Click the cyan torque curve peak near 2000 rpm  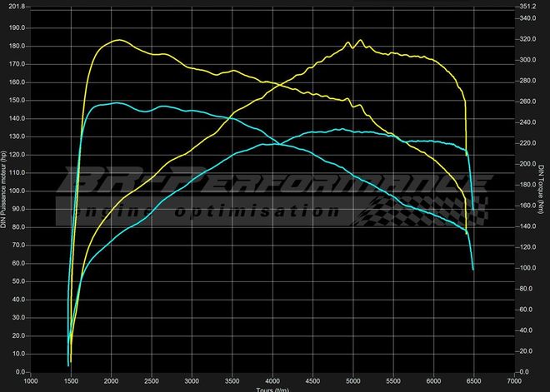coord(117,103)
